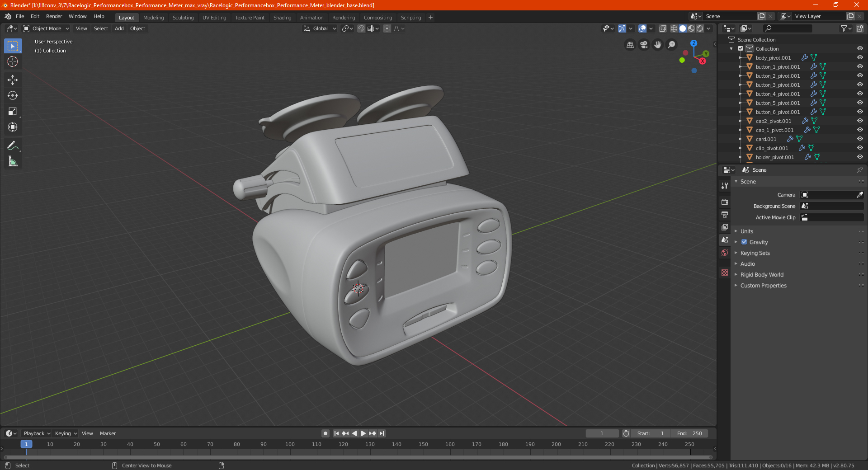Screen dimensions: 868x470
Task: Open the shading options dropdown arrow
Action: point(709,28)
